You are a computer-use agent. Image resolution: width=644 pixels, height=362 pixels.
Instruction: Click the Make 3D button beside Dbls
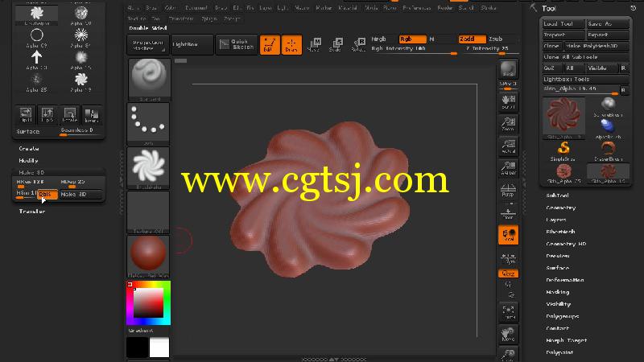coord(80,194)
